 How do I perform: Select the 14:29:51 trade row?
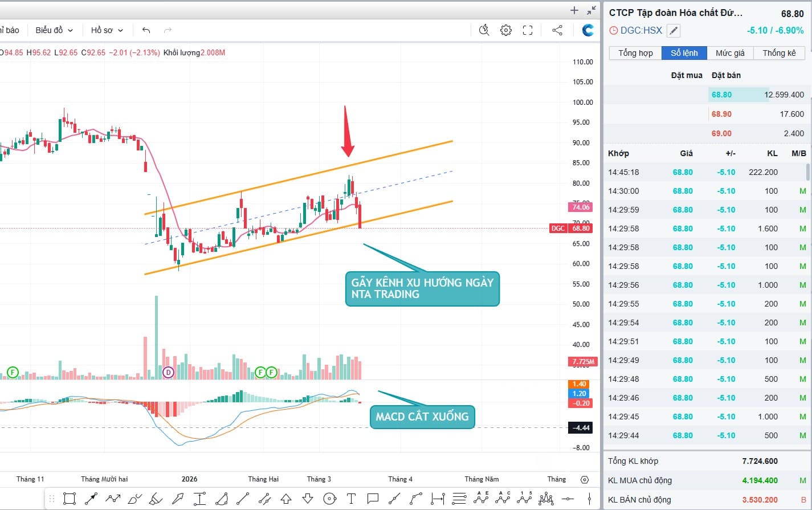pyautogui.click(x=705, y=341)
